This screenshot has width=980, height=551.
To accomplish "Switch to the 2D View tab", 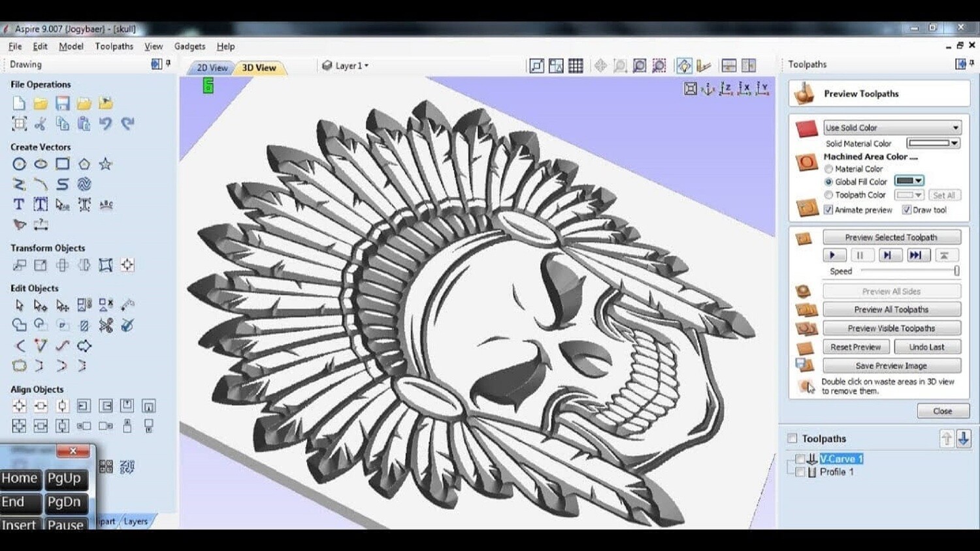I will click(212, 68).
